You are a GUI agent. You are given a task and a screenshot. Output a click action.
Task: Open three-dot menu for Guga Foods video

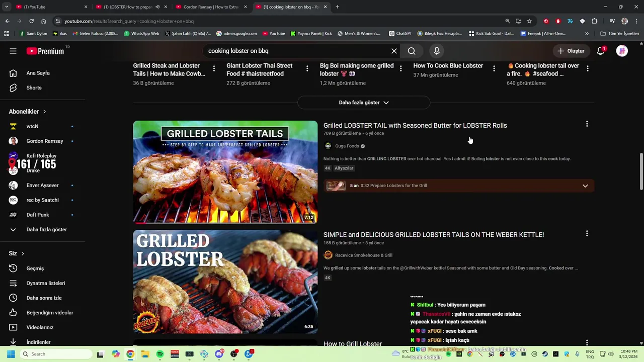[587, 124]
